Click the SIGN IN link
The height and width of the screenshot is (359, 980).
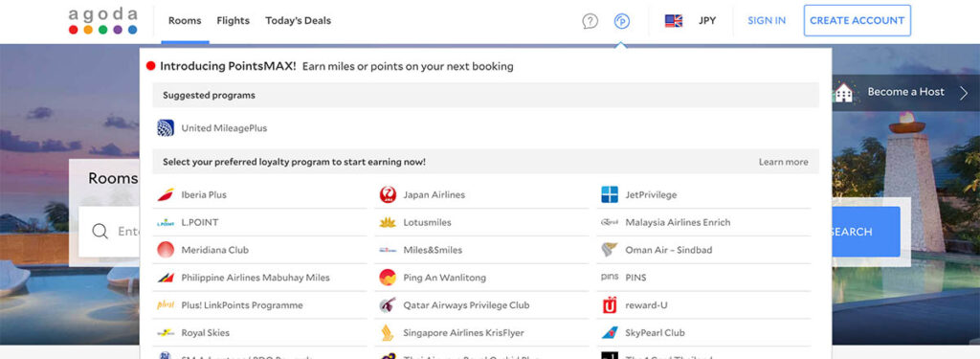point(767,21)
